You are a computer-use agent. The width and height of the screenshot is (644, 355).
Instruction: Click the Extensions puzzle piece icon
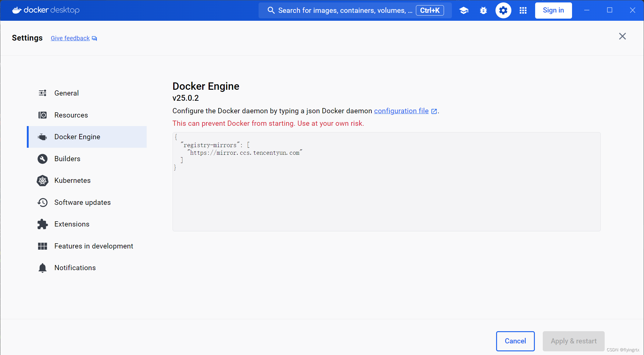42,224
